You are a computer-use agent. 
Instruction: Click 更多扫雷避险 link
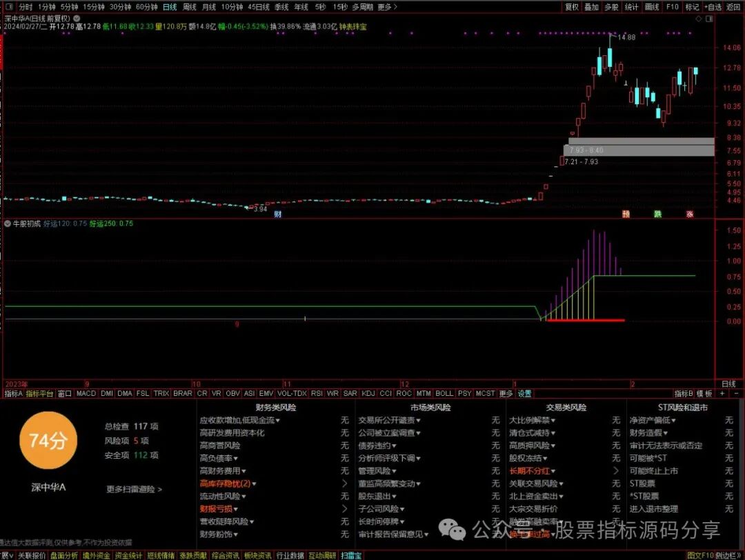(x=134, y=489)
